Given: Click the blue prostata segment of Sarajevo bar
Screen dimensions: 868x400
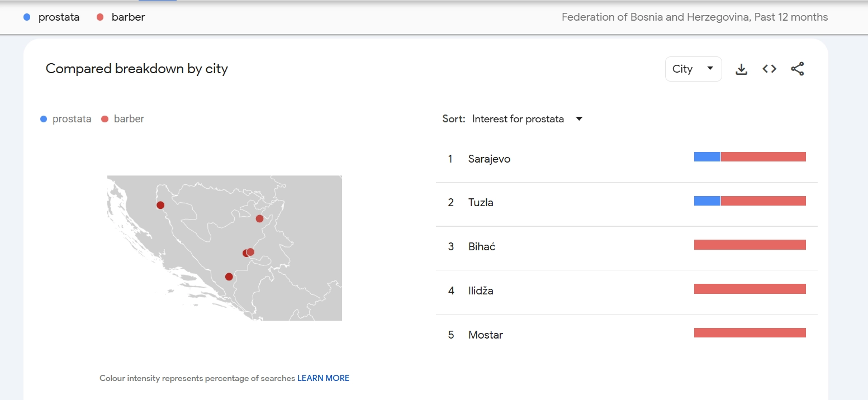Looking at the screenshot, I should [x=707, y=157].
